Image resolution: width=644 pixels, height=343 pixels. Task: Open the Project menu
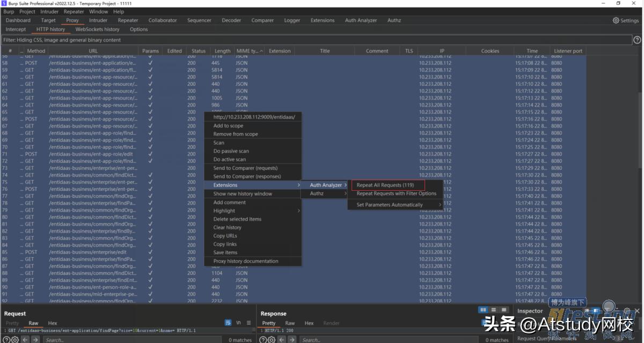click(27, 11)
